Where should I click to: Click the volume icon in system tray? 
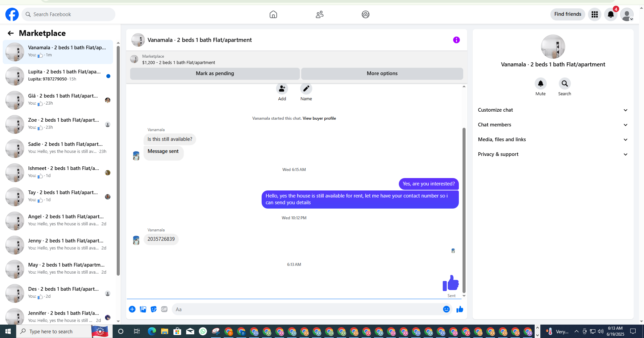click(601, 331)
